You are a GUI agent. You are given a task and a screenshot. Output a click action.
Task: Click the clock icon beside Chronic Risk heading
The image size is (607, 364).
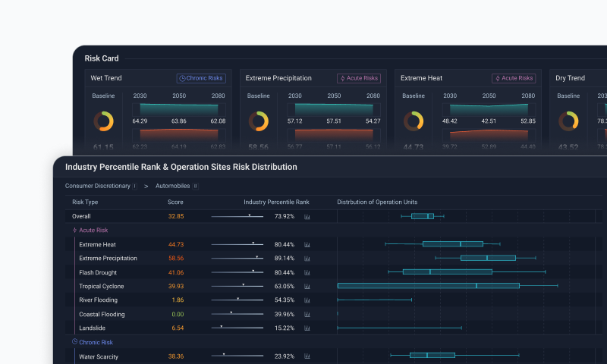tap(74, 342)
